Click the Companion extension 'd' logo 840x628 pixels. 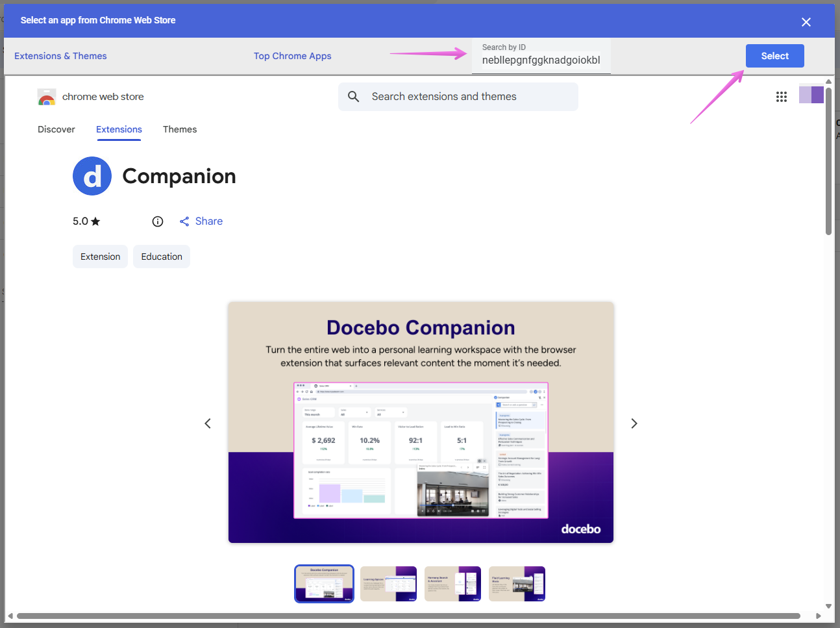tap(92, 176)
